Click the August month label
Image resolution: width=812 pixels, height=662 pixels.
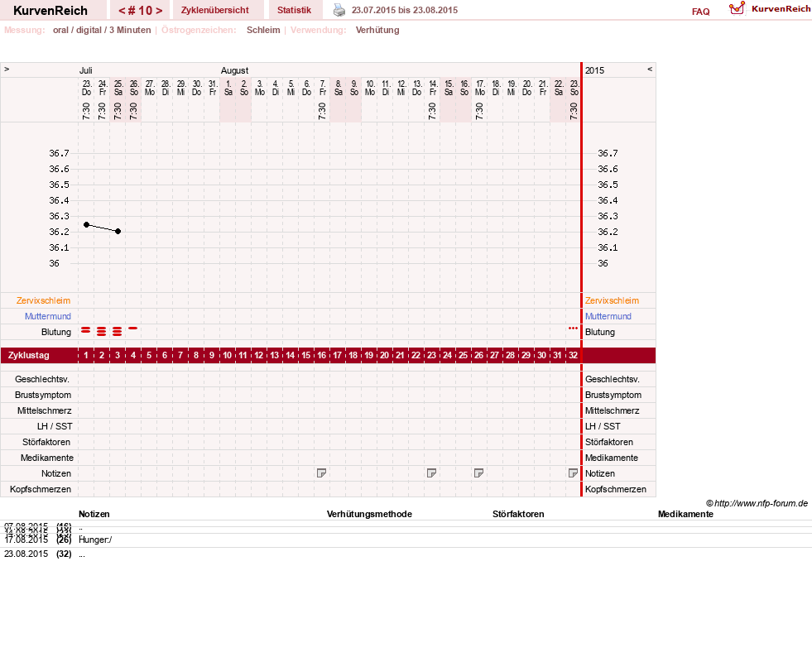click(234, 70)
